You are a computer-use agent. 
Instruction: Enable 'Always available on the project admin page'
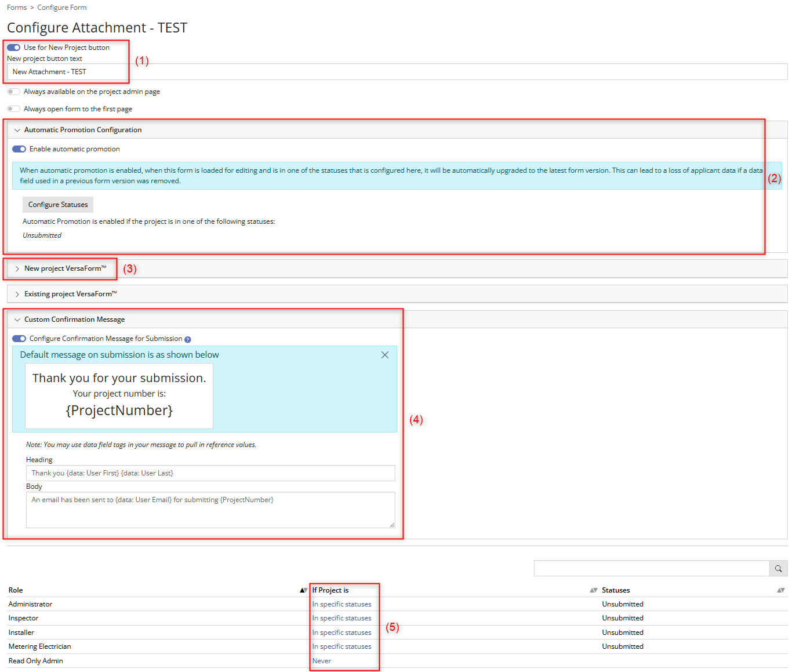[13, 91]
